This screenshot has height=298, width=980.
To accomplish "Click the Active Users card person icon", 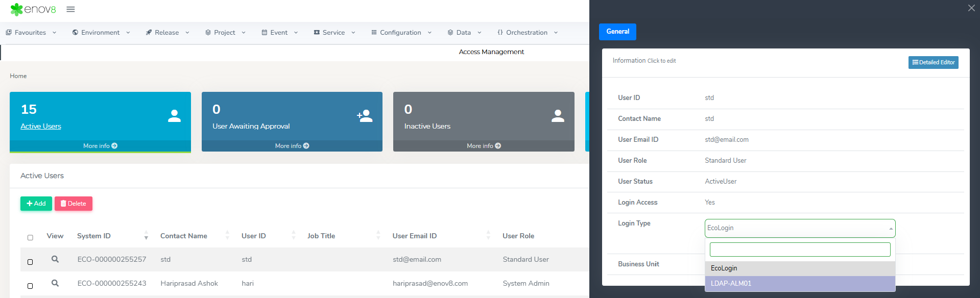I will pyautogui.click(x=175, y=116).
